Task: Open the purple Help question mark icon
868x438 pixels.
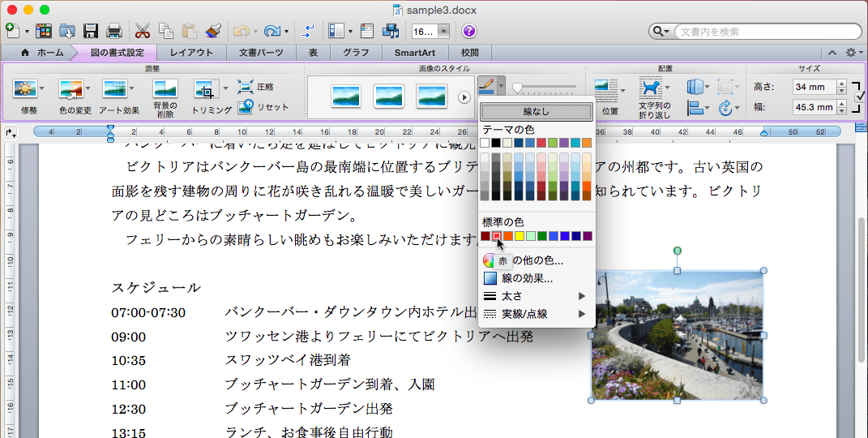Action: (469, 32)
